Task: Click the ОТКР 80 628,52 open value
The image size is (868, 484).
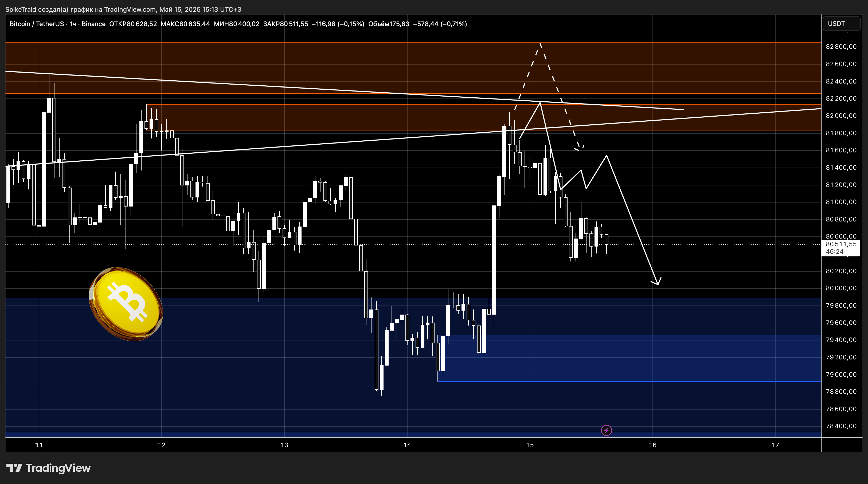Action: pyautogui.click(x=133, y=24)
